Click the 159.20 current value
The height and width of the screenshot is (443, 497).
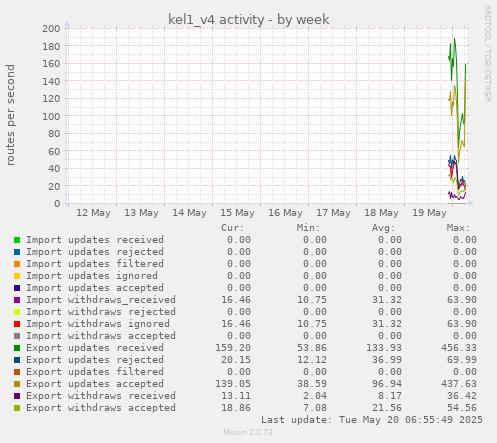point(233,348)
